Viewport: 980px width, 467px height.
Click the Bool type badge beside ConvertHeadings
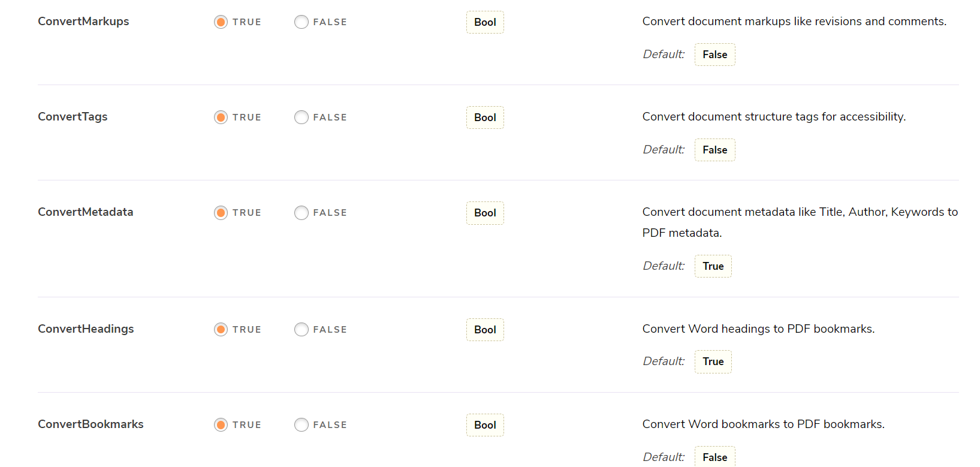point(485,329)
